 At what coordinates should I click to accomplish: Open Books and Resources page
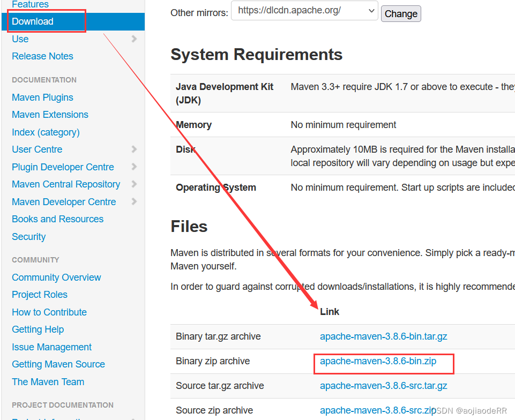[57, 219]
